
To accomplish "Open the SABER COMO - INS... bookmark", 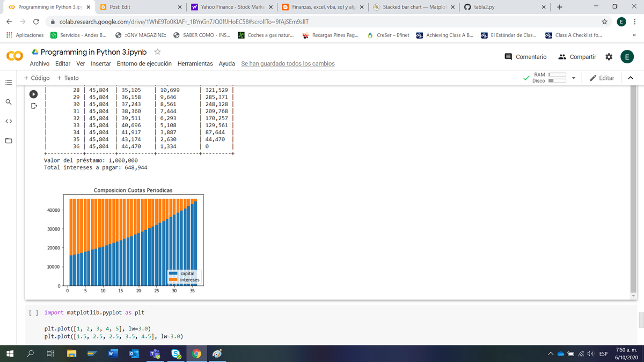I will pos(202,35).
